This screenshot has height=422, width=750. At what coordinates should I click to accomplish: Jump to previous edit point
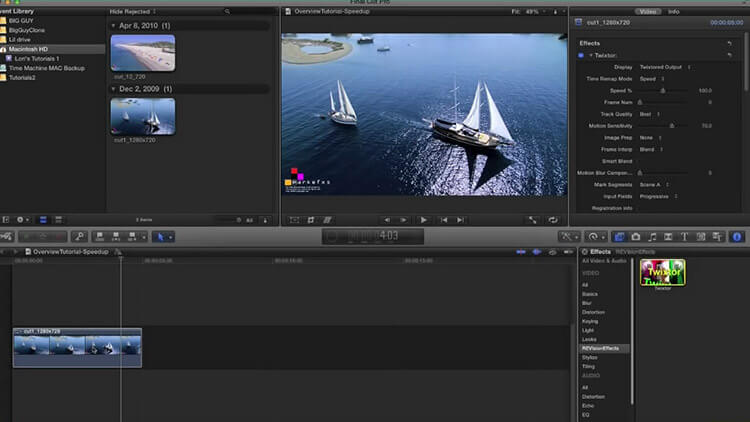point(444,220)
